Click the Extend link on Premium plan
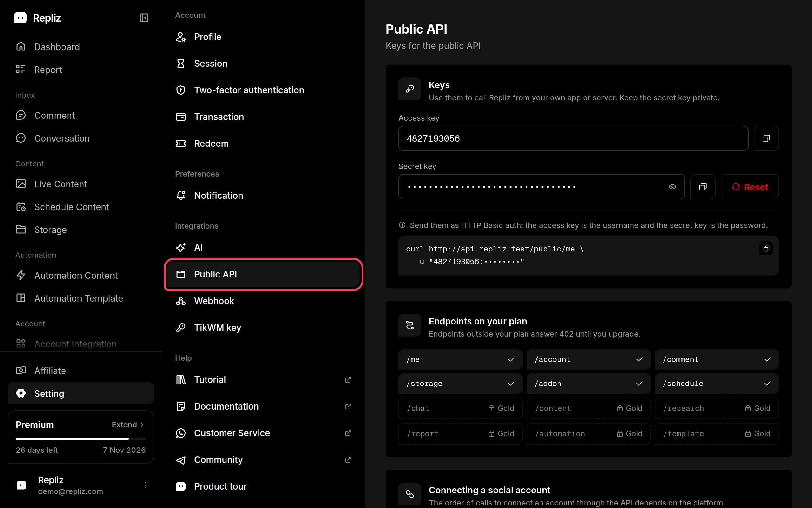Viewport: 812px width, 508px height. pyautogui.click(x=128, y=425)
